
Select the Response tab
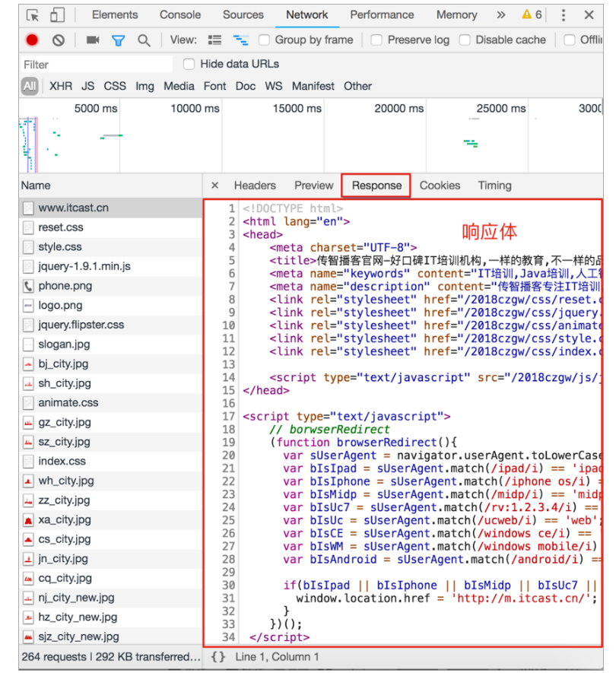pyautogui.click(x=376, y=186)
